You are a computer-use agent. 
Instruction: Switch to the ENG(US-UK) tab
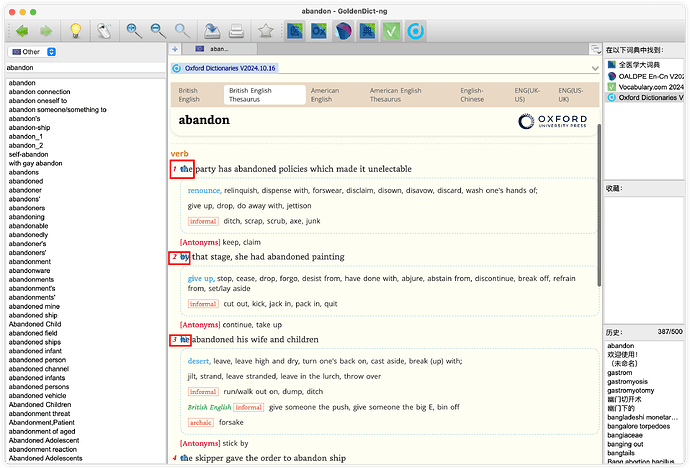coord(571,95)
